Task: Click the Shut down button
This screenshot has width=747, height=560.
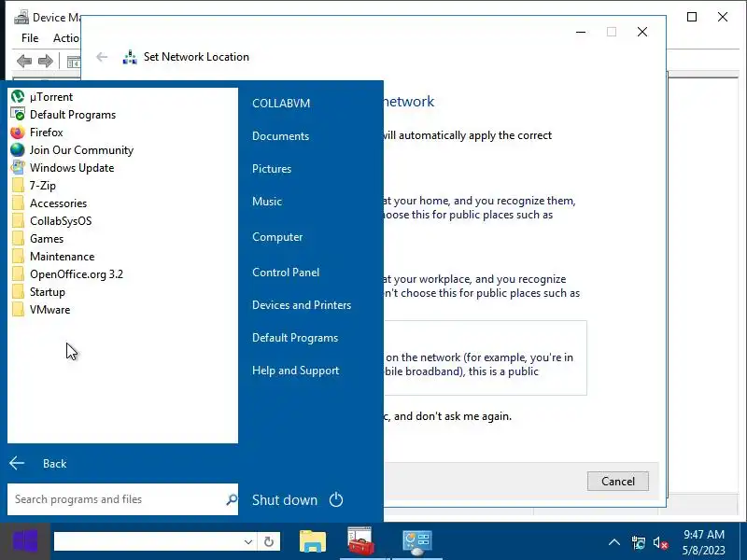Action: click(x=285, y=500)
